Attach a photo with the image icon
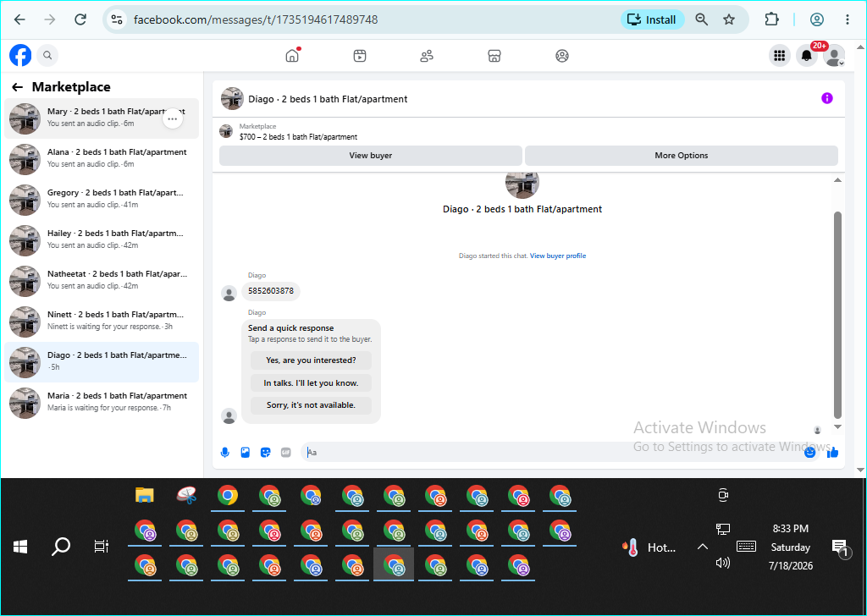 245,453
